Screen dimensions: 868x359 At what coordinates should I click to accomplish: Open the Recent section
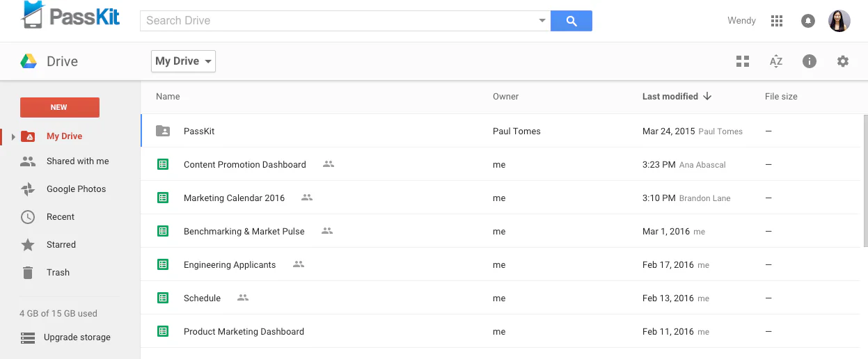pyautogui.click(x=61, y=217)
